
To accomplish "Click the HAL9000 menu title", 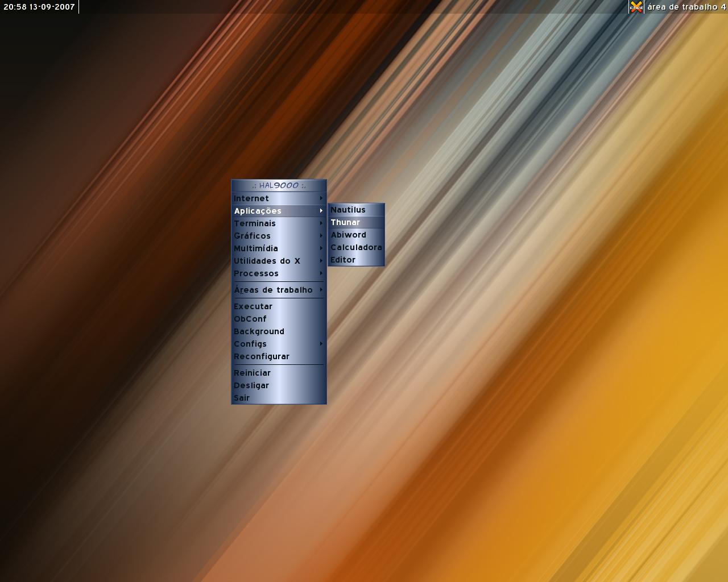I will pos(279,185).
